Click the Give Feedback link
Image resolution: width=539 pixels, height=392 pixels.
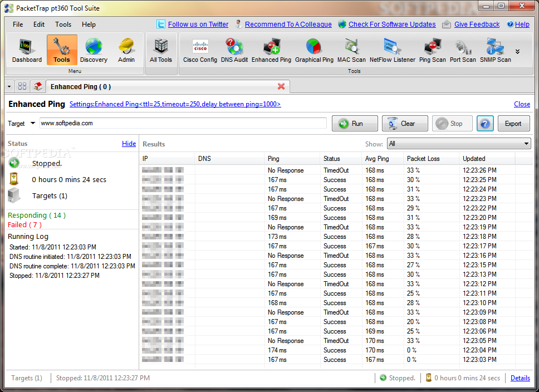click(x=477, y=24)
